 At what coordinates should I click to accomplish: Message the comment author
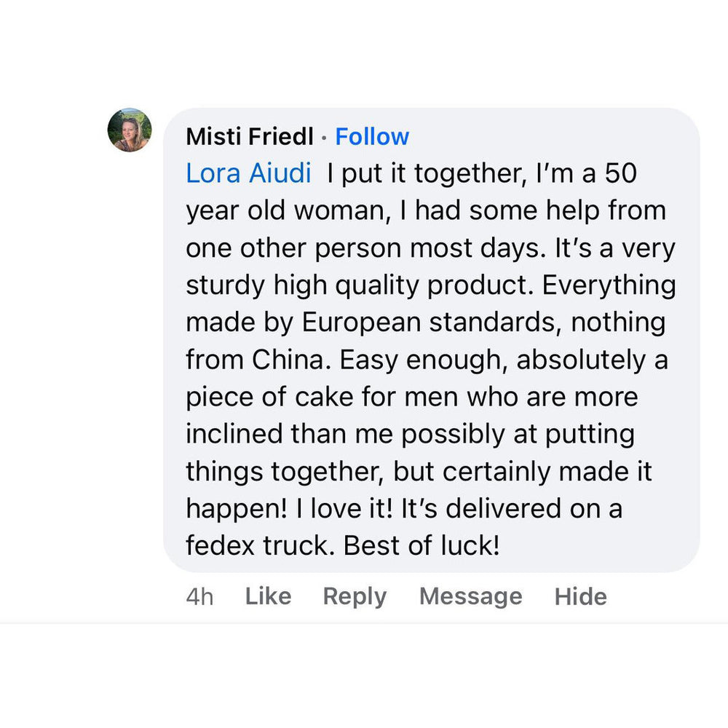(x=470, y=596)
